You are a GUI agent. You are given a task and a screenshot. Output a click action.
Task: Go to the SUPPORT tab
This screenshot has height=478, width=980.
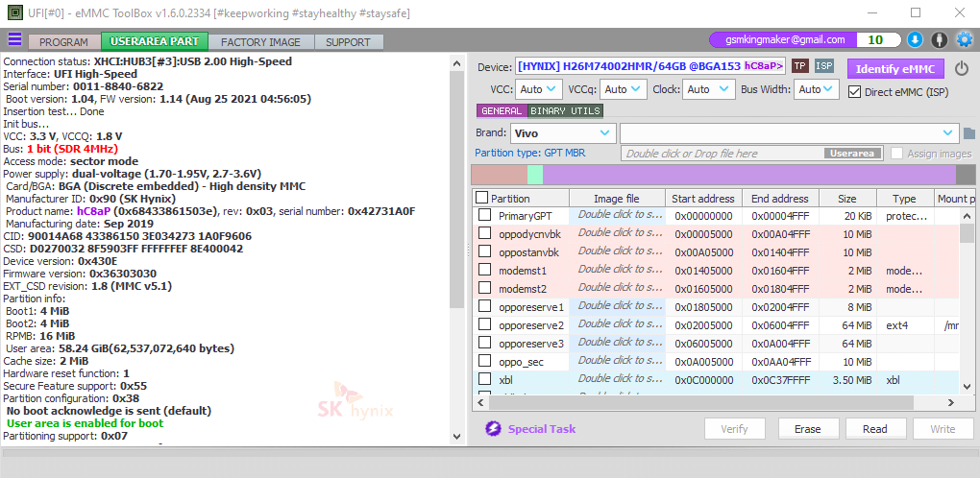[348, 42]
